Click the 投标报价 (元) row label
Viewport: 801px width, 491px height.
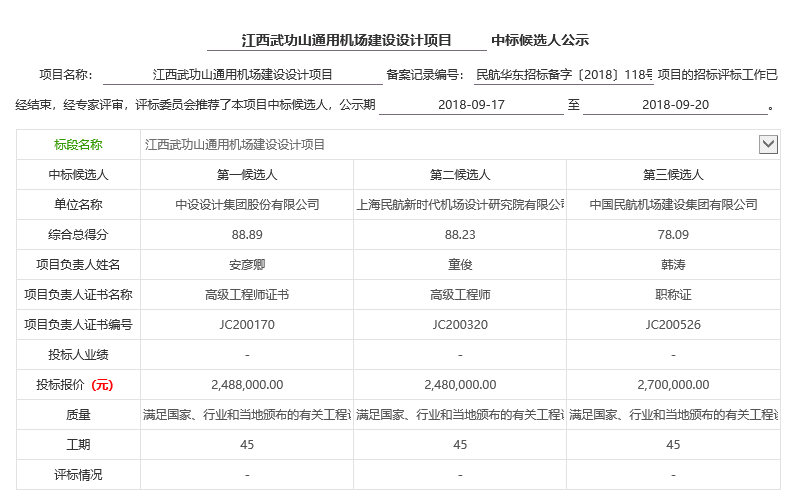pyautogui.click(x=78, y=385)
